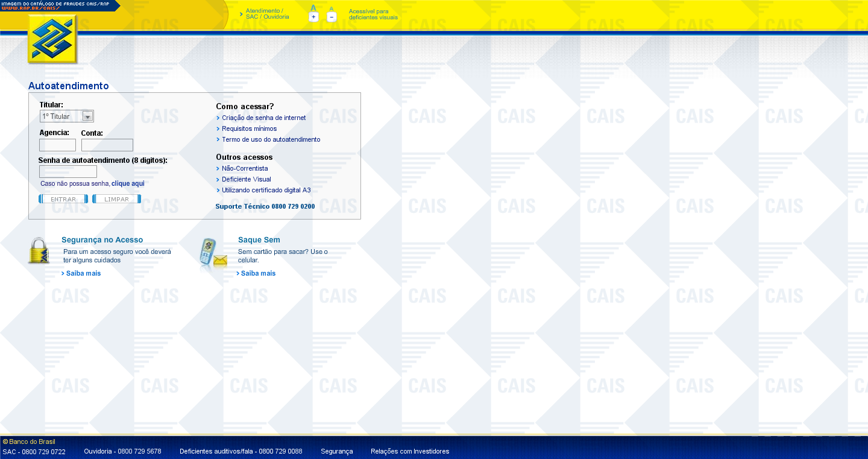868x459 pixels.
Task: Open Criação de senha de internet link
Action: [x=263, y=118]
